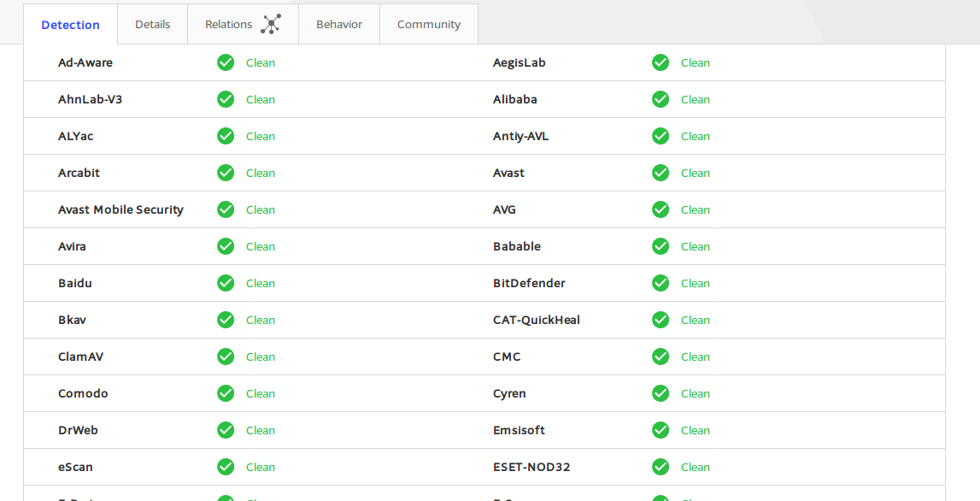This screenshot has height=501, width=980.
Task: Switch to the Community tab
Action: pyautogui.click(x=429, y=25)
